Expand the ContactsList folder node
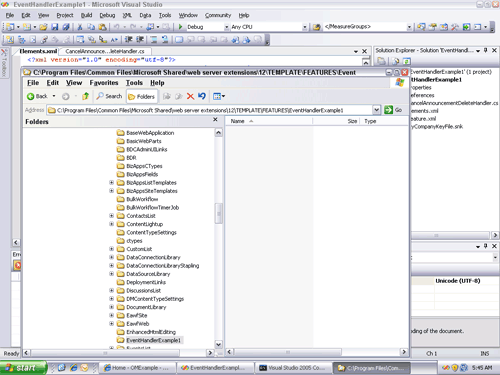The height and width of the screenshot is (375, 500). 112,216
